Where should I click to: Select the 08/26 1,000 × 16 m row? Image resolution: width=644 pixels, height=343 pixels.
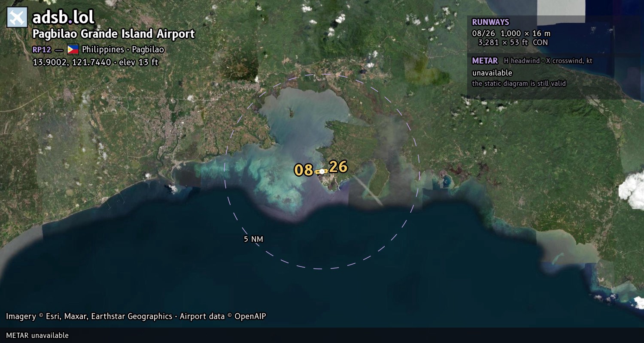pyautogui.click(x=511, y=33)
